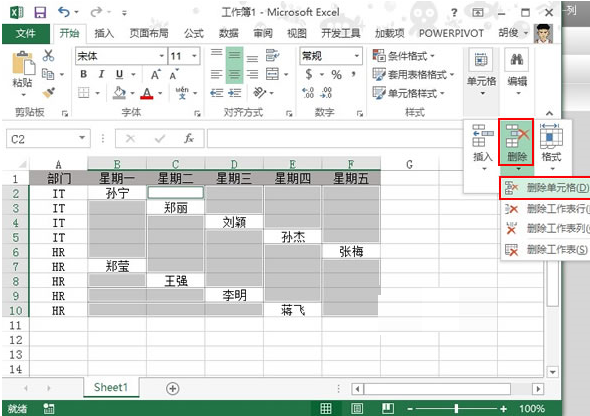Image resolution: width=590 pixels, height=416 pixels.
Task: Decrease the font size with the smaller A icon
Action: coord(173,74)
